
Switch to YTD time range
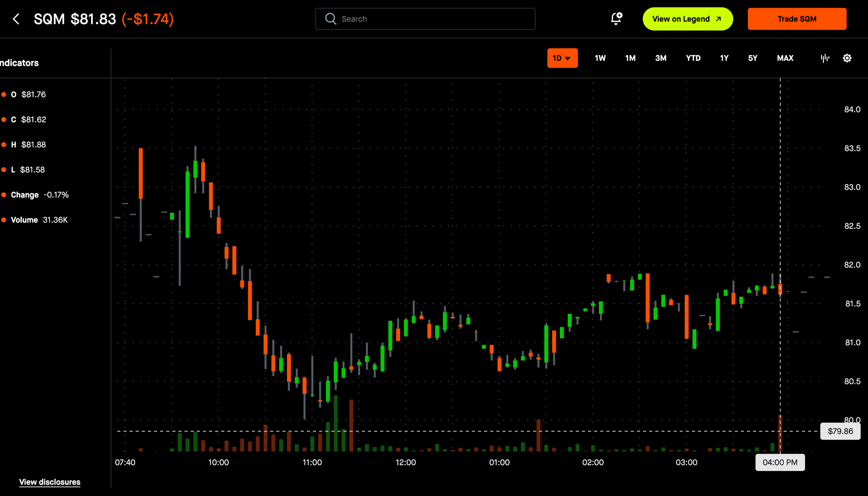pyautogui.click(x=693, y=58)
